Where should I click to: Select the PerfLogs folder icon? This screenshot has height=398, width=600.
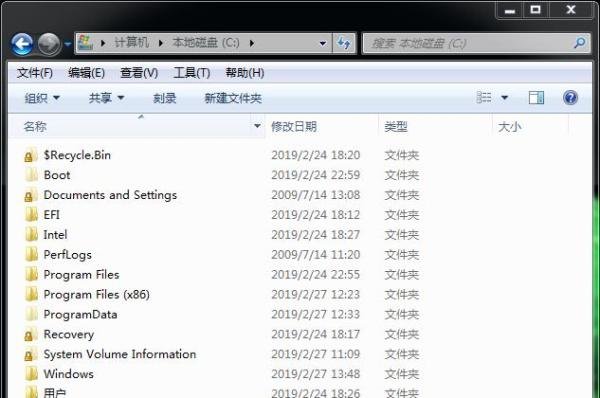31,254
